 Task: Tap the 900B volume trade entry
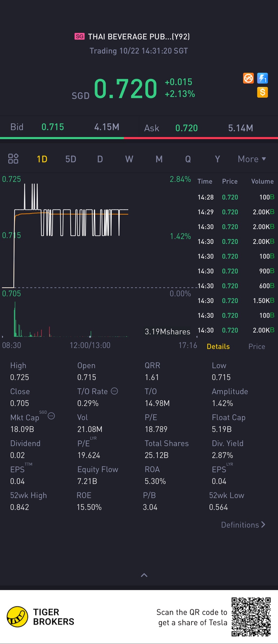[266, 271]
